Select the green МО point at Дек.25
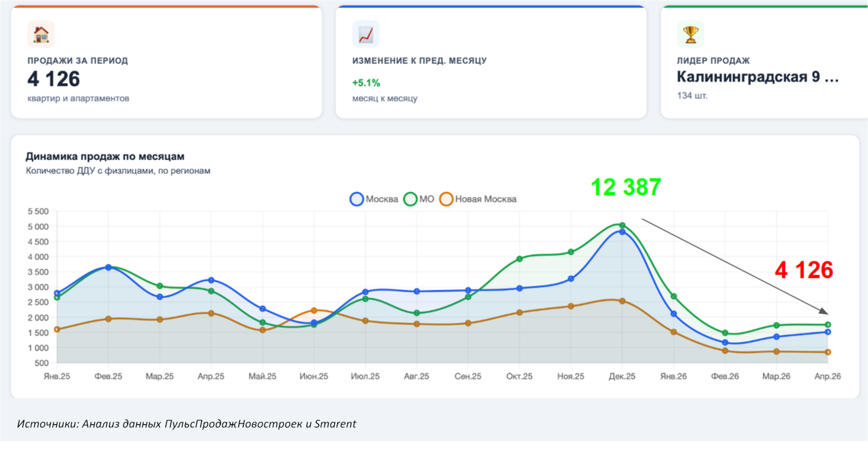Image resolution: width=868 pixels, height=473 pixels. pyautogui.click(x=622, y=225)
